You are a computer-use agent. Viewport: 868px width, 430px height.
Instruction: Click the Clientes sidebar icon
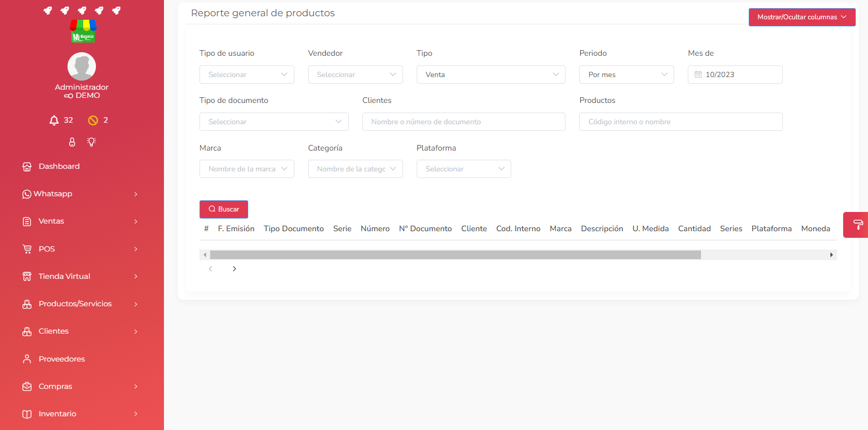click(x=27, y=332)
